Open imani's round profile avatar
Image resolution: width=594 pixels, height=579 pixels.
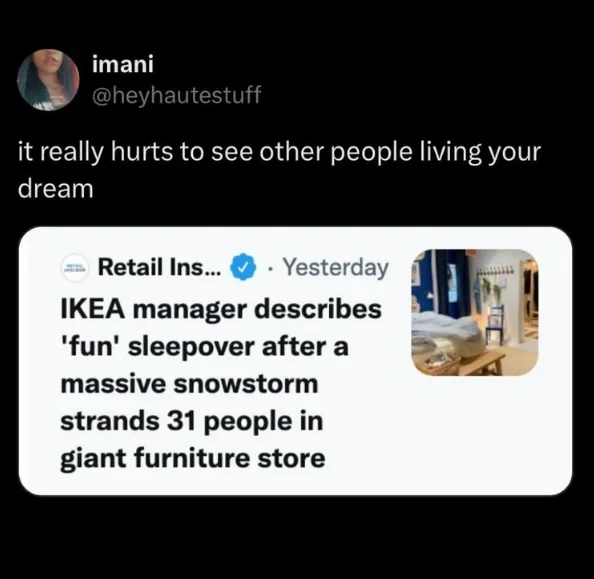tap(48, 80)
